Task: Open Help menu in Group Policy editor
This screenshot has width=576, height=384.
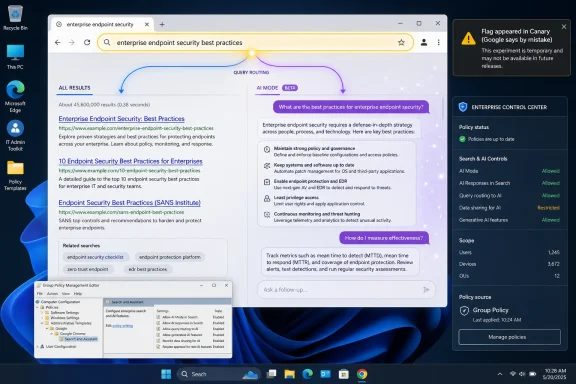Action: pyautogui.click(x=78, y=294)
